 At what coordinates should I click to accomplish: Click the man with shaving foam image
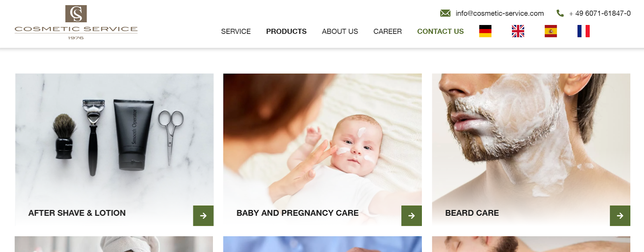(x=531, y=150)
